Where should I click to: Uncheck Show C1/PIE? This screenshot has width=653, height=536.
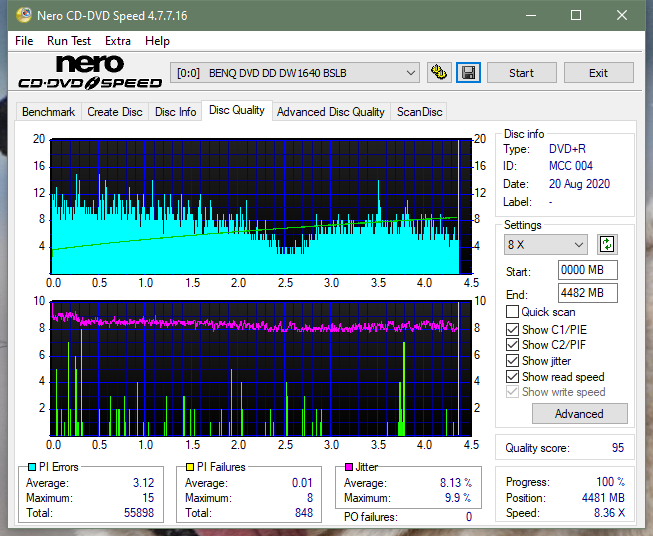(x=512, y=329)
